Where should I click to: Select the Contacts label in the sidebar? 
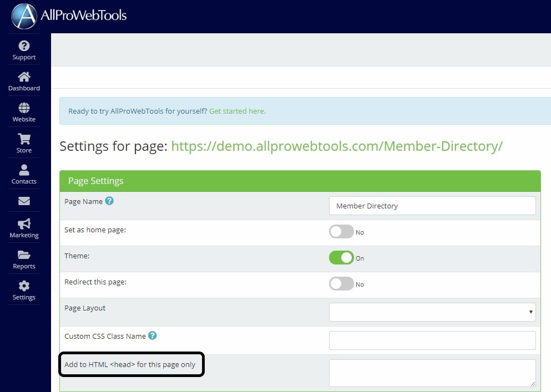click(24, 182)
